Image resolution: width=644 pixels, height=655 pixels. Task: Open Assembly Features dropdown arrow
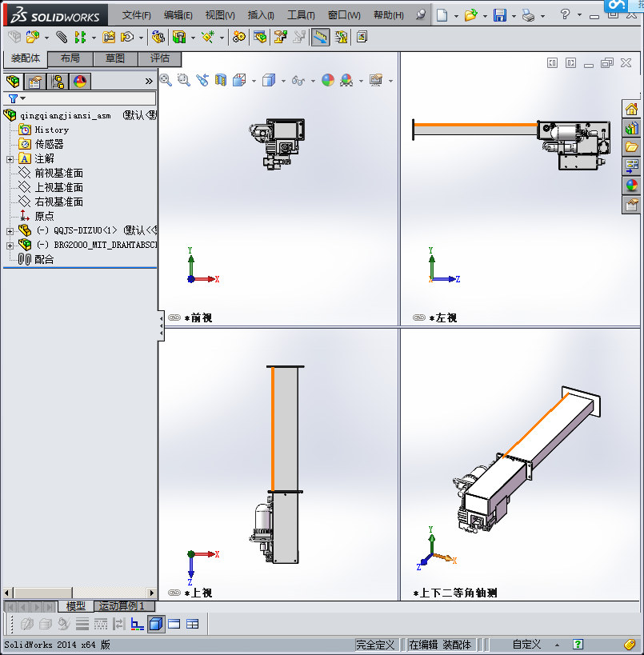click(193, 38)
